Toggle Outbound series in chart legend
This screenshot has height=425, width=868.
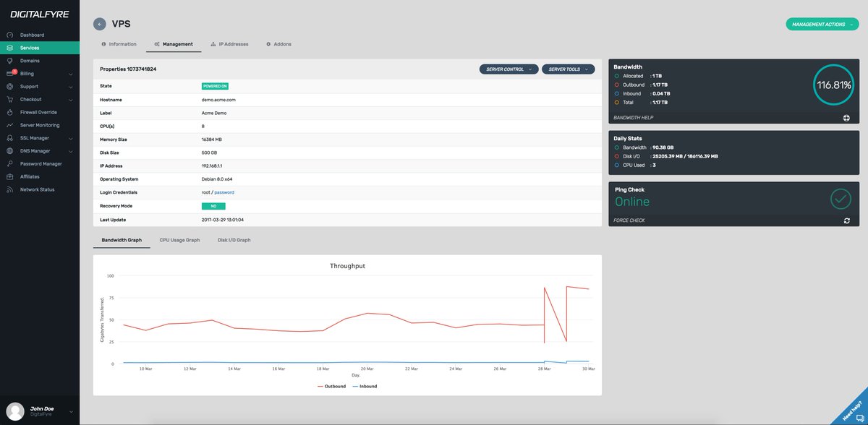(331, 387)
